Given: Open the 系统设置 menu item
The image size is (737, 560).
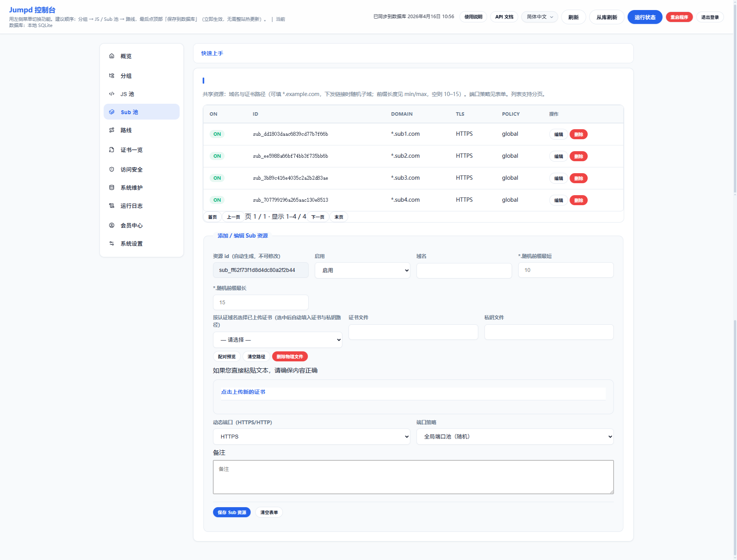Looking at the screenshot, I should [132, 244].
